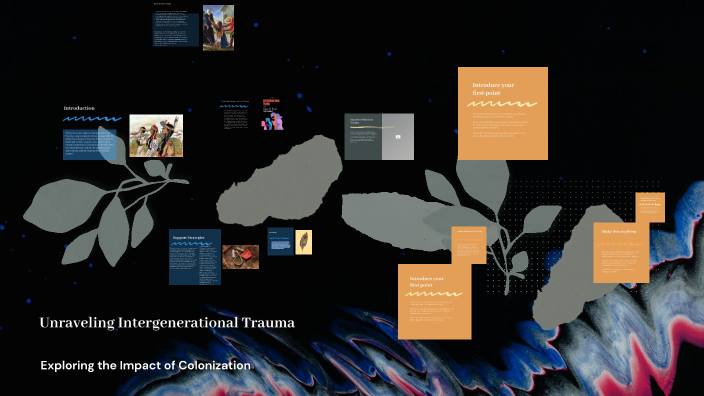Select subtitle 'Exploring the Impact of Colonization'
The height and width of the screenshot is (396, 704).
coord(145,365)
